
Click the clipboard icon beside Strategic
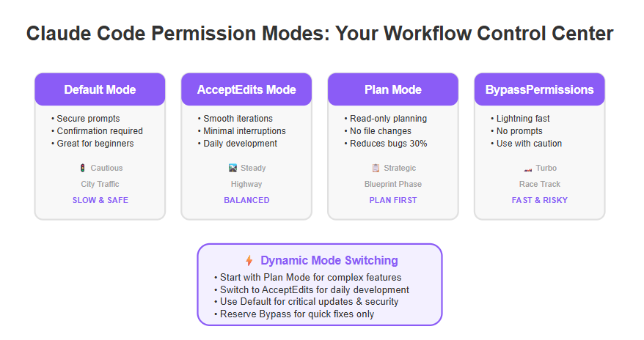(376, 168)
